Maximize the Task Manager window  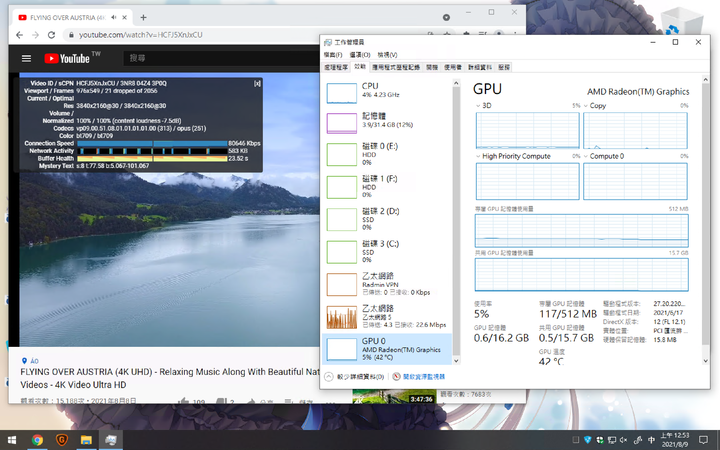[x=675, y=42]
